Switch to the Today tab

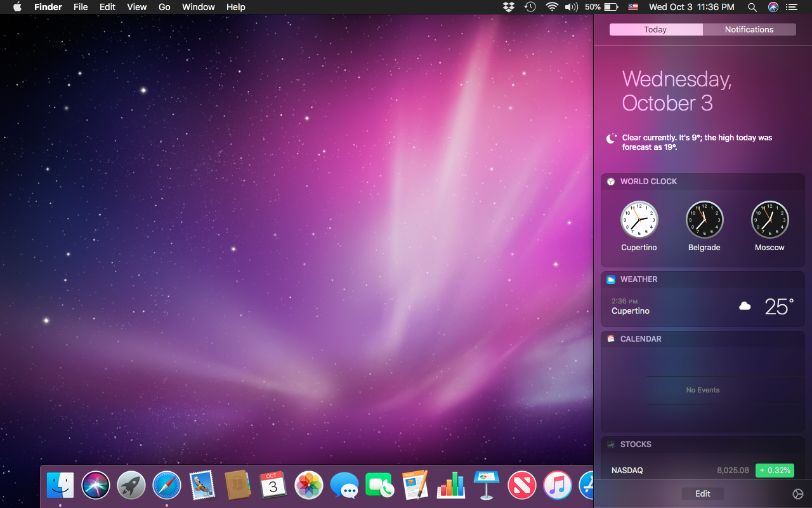[656, 30]
